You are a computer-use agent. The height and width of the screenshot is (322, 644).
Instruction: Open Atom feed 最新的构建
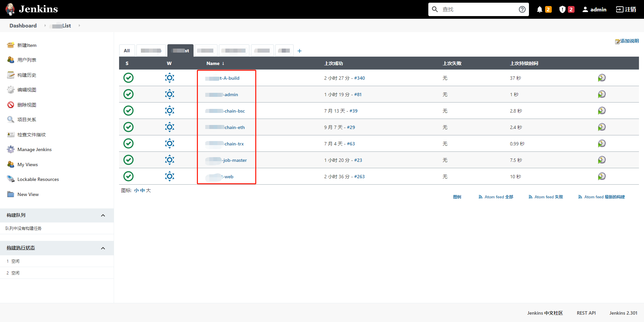[x=601, y=197]
